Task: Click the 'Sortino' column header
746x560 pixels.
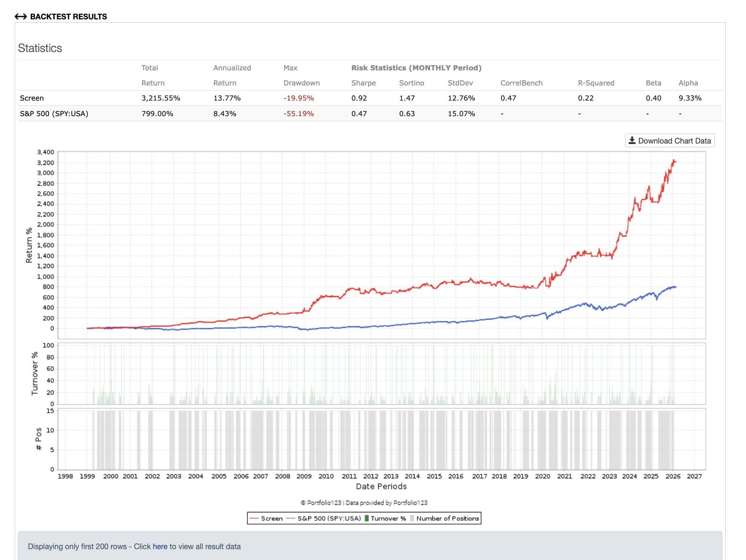Action: tap(412, 83)
